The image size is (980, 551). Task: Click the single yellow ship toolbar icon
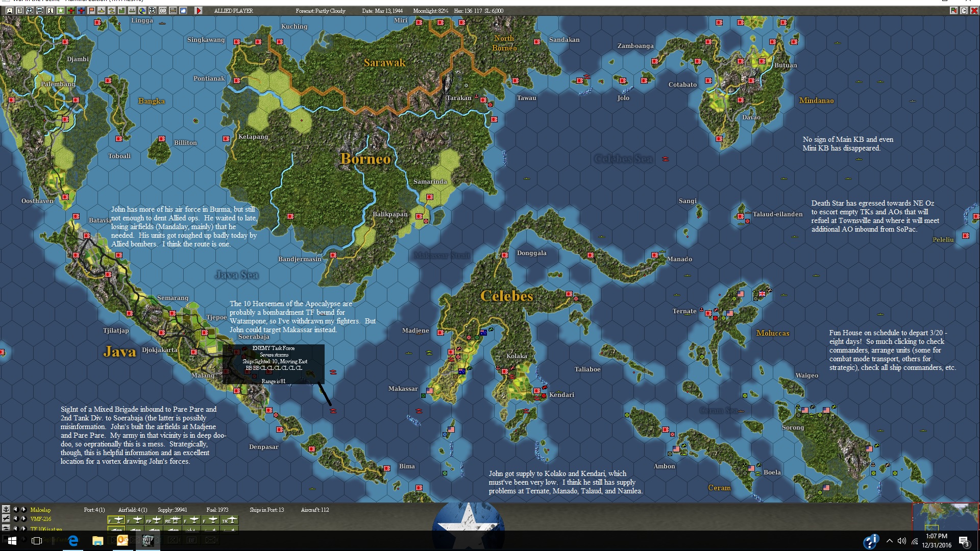pyautogui.click(x=102, y=10)
